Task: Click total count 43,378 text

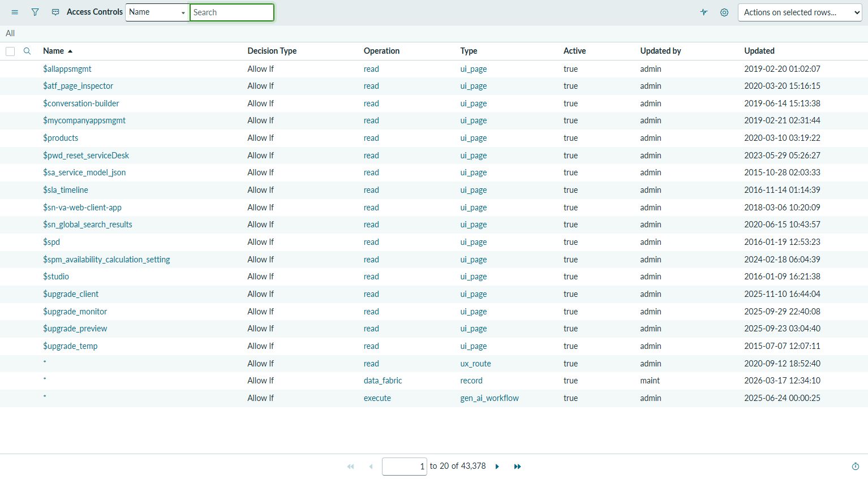Action: [x=473, y=466]
